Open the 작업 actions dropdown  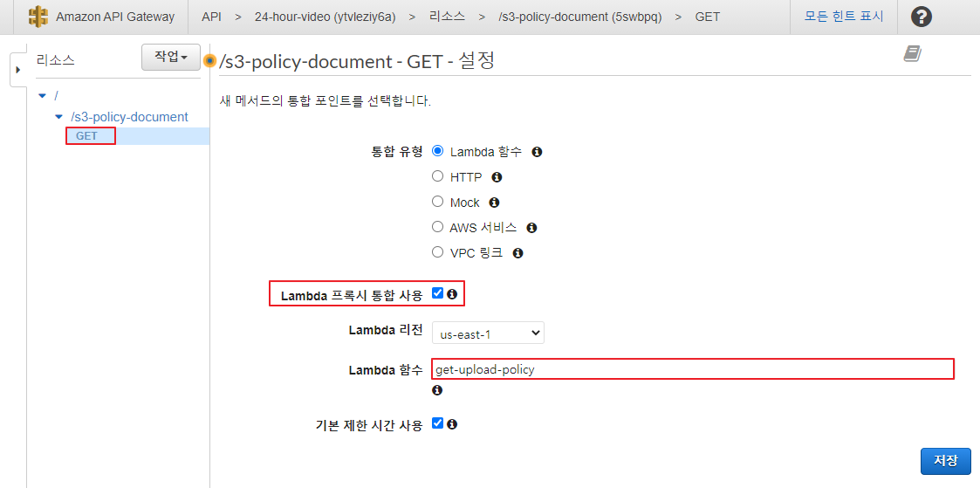pos(171,57)
